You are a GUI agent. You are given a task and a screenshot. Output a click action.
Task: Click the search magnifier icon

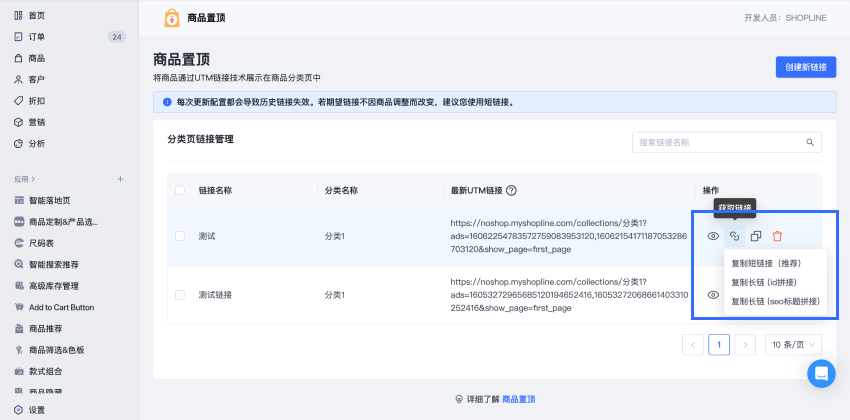pos(811,142)
